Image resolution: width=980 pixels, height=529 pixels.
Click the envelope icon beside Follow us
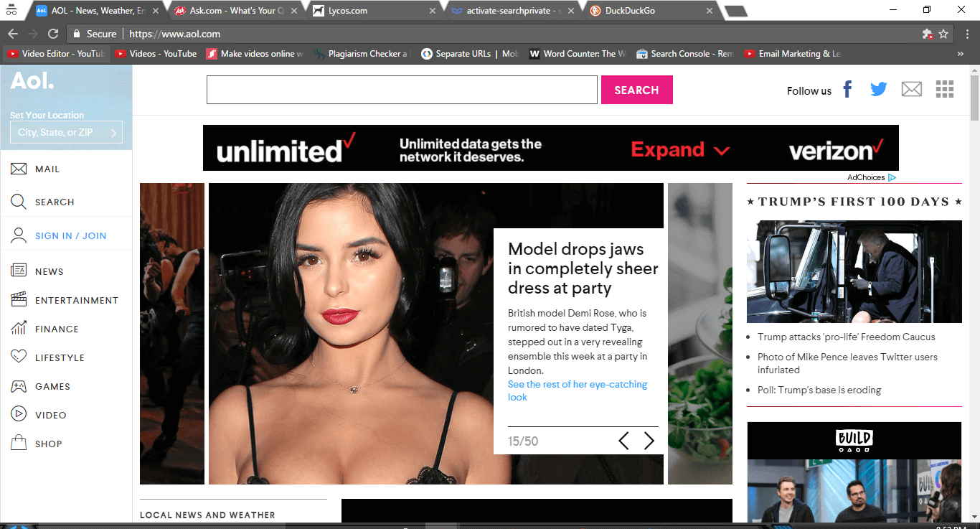[x=911, y=90]
